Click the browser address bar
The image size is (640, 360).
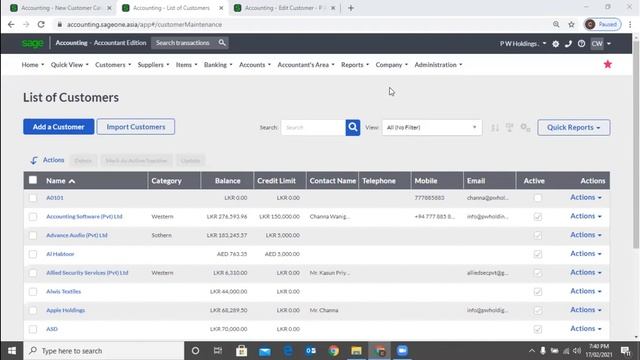302,24
